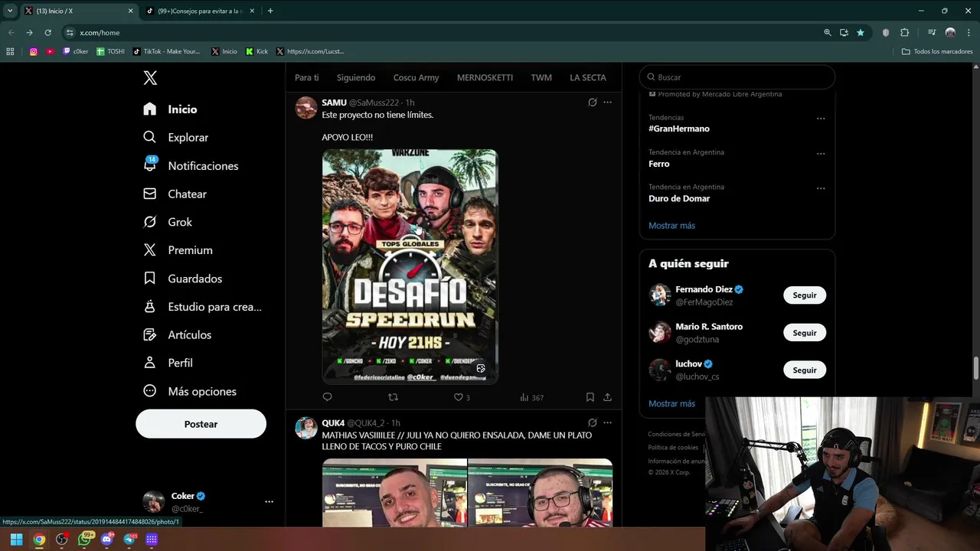Open QUK4 profile avatar

[306, 428]
